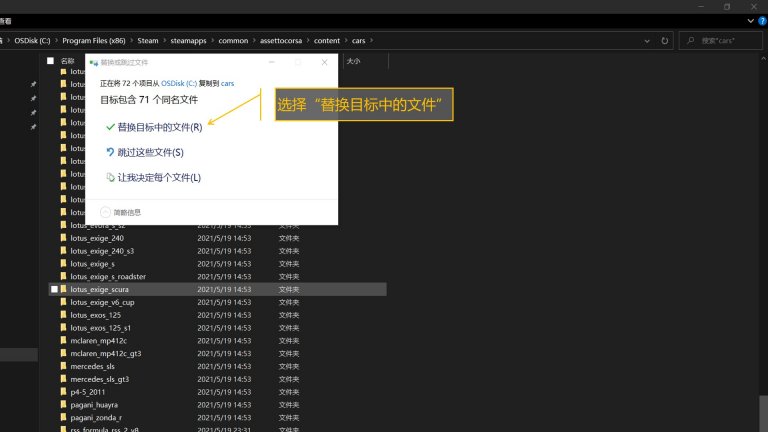
Task: Select mercedes_sls folder
Action: (x=93, y=366)
